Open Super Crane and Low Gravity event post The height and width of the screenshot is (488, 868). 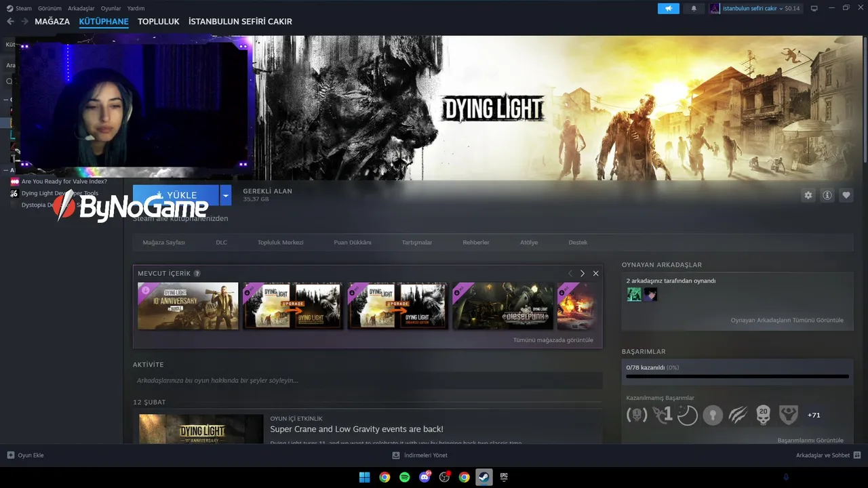point(357,429)
